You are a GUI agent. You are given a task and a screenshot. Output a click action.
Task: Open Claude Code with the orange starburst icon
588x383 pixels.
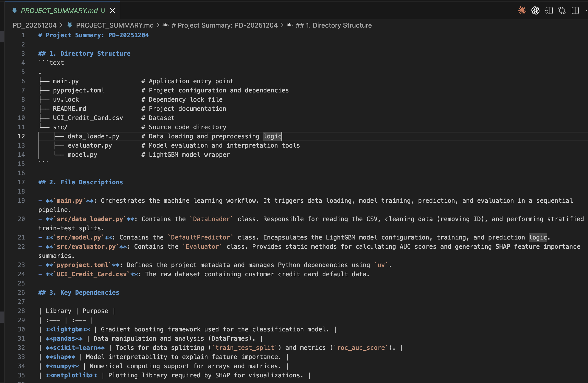point(522,10)
